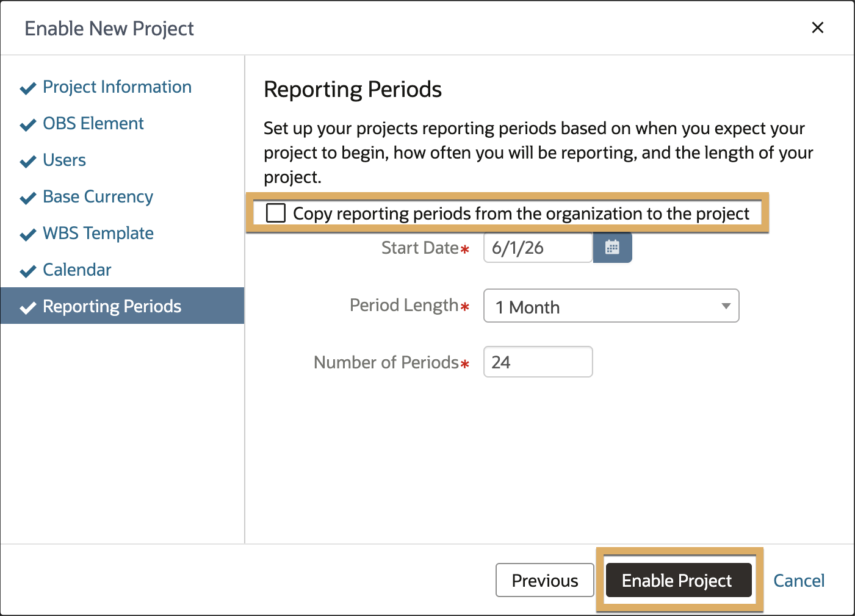Viewport: 855px width, 616px height.
Task: Go to the Project Information step
Action: click(x=117, y=87)
